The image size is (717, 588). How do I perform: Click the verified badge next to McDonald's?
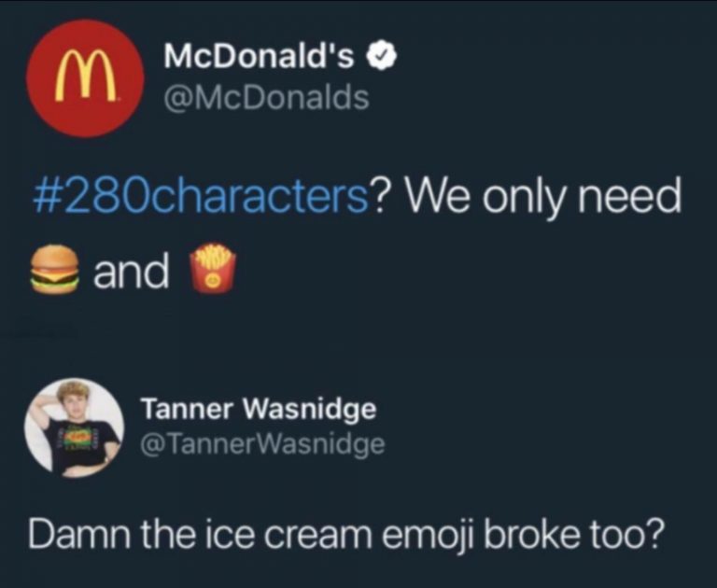381,58
